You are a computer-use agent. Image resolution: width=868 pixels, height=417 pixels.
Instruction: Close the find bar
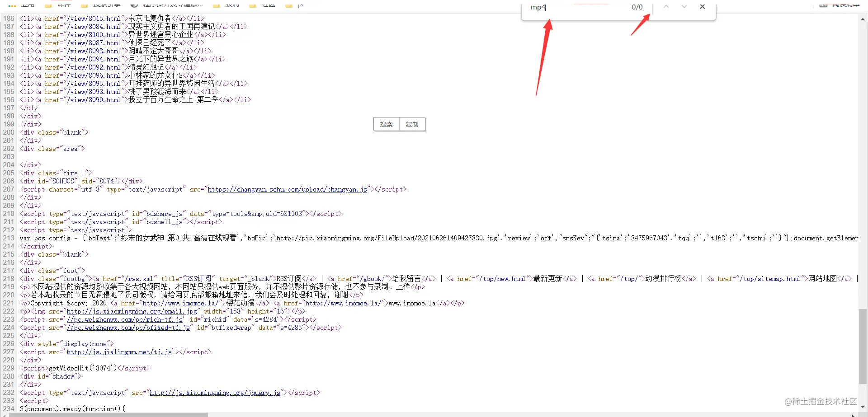pyautogui.click(x=702, y=7)
